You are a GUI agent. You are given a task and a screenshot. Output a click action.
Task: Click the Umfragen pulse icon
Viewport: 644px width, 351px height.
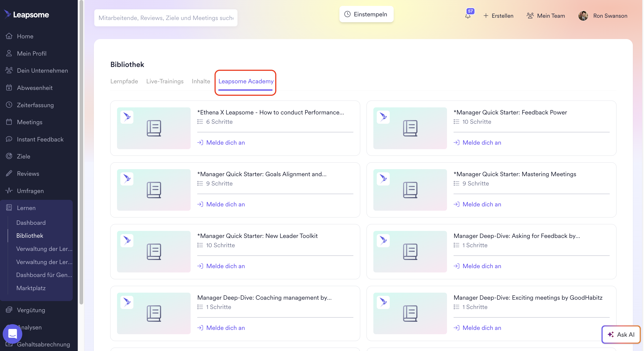pos(9,190)
